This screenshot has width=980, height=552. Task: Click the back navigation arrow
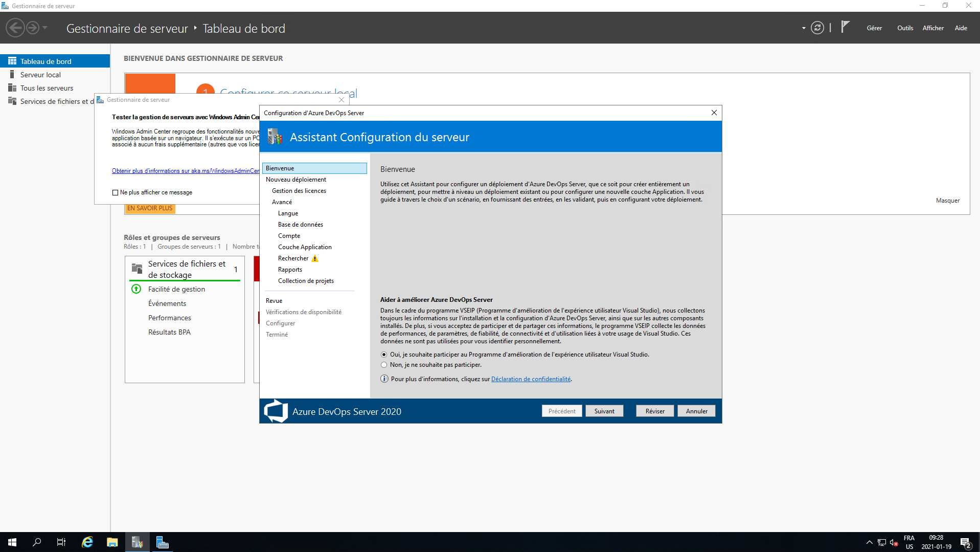point(15,28)
